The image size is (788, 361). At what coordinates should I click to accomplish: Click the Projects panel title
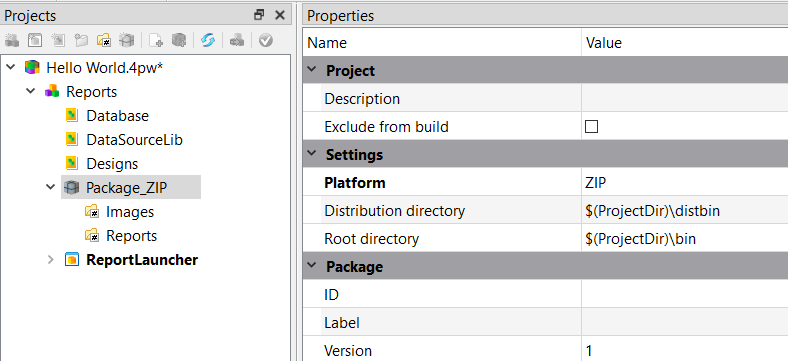tap(30, 16)
